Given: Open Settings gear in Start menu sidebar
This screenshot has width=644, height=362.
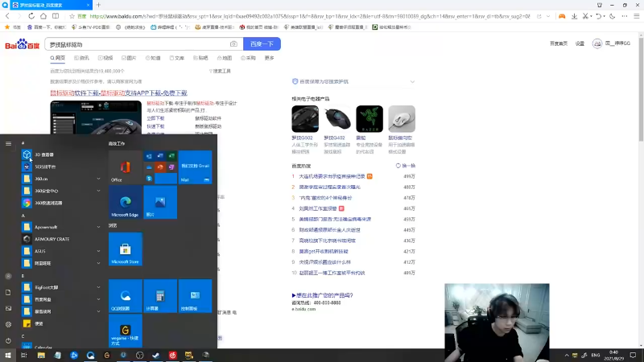Looking at the screenshot, I should click(8, 324).
